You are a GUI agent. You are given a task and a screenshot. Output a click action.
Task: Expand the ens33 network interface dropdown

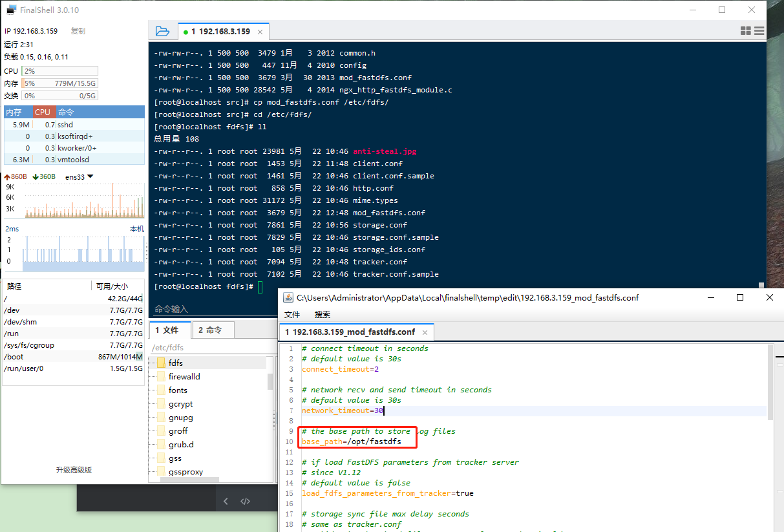[90, 176]
